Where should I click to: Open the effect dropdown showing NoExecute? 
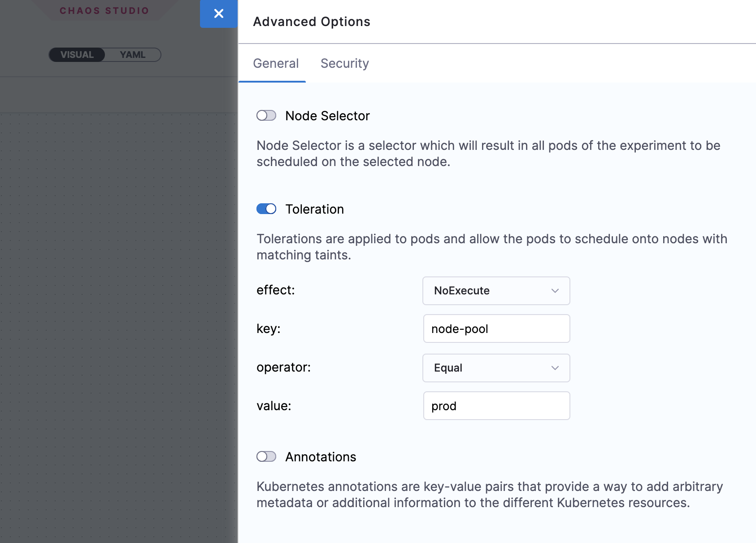[489, 291]
